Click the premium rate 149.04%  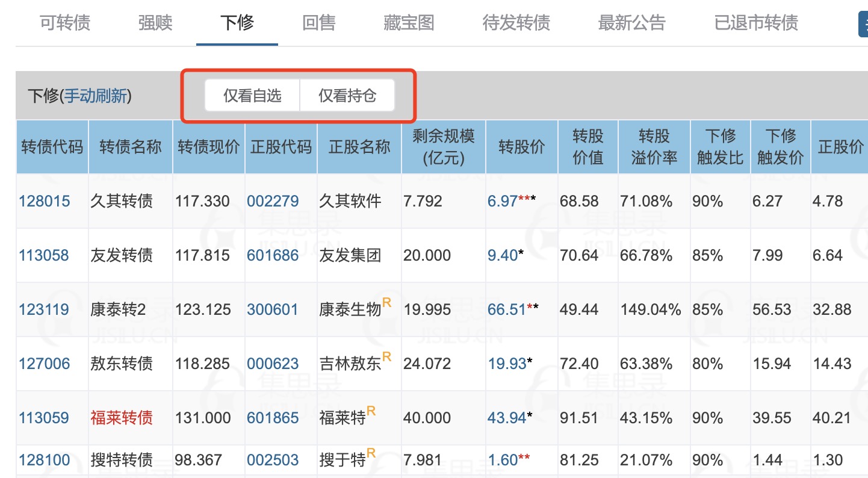(651, 309)
